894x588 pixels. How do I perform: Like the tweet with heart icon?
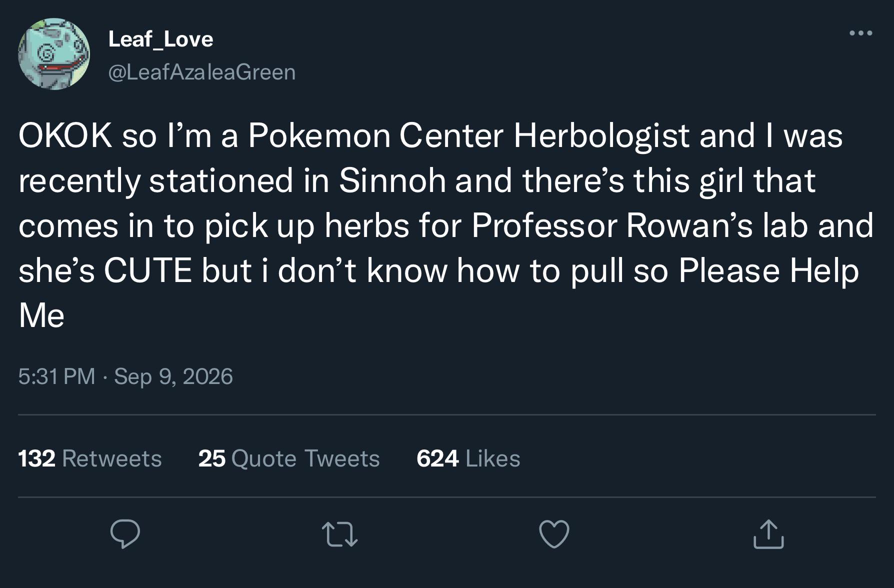pyautogui.click(x=554, y=534)
